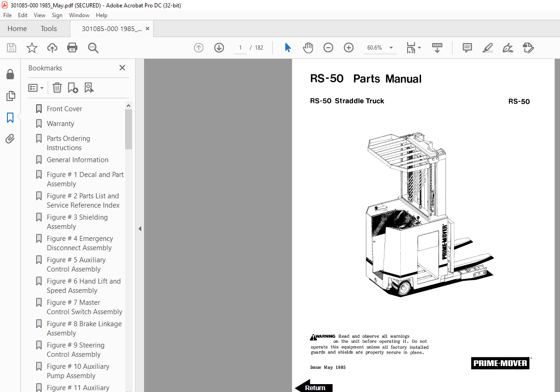Screen dimensions: 560x392
Task: Add a comment sticky note
Action: 467,48
